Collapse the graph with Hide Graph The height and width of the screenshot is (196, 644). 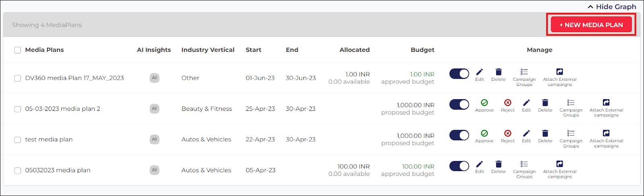(x=612, y=6)
